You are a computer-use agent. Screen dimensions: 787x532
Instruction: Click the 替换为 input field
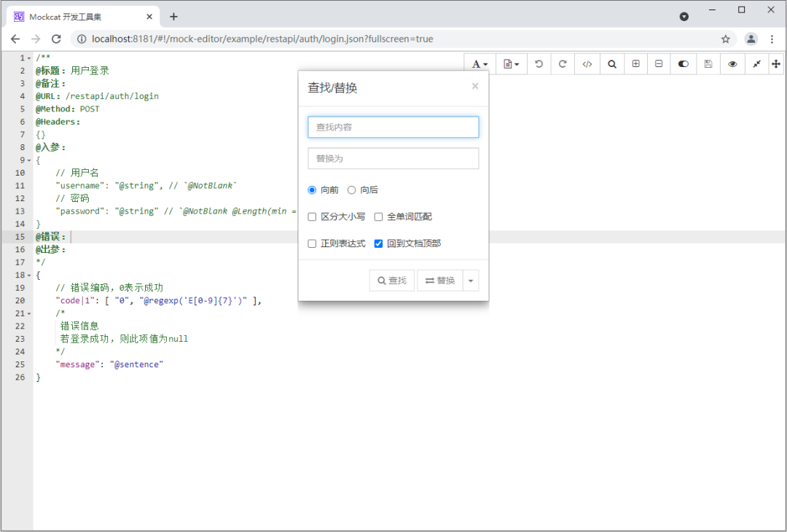point(393,158)
